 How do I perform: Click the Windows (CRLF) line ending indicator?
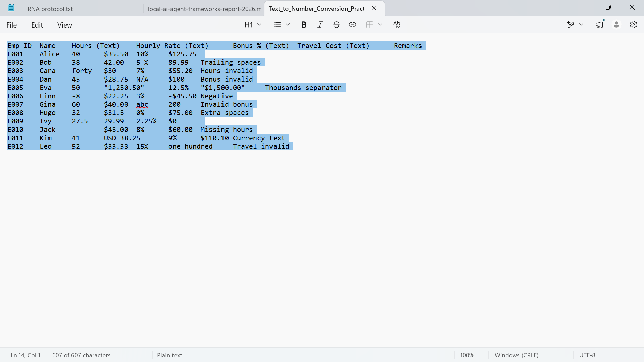[x=516, y=355]
